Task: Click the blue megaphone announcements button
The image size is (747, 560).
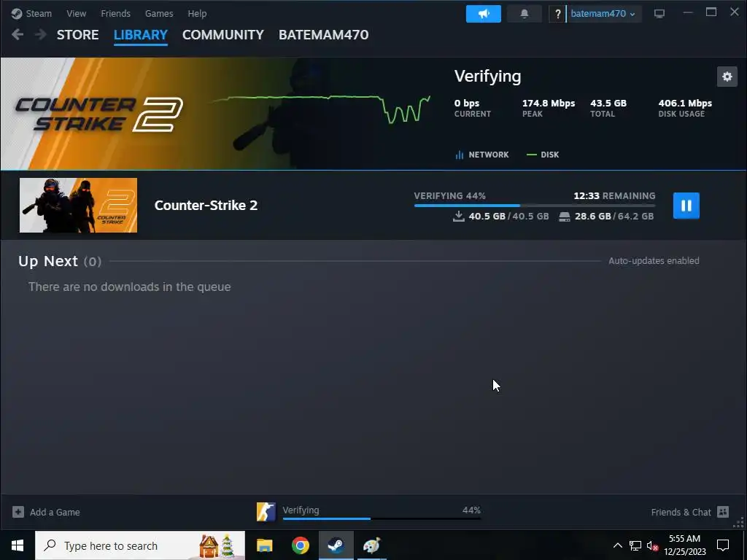Action: coord(483,14)
